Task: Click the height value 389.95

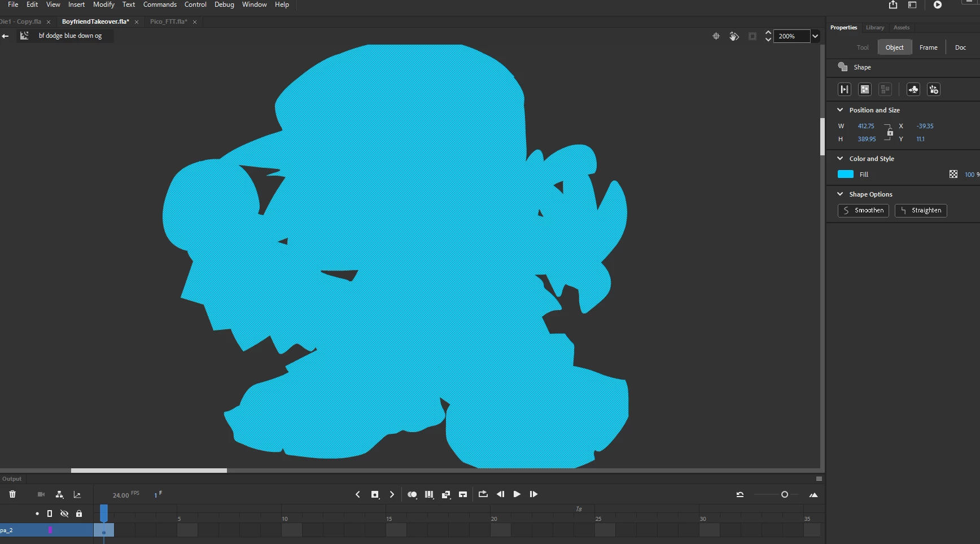Action: point(867,139)
